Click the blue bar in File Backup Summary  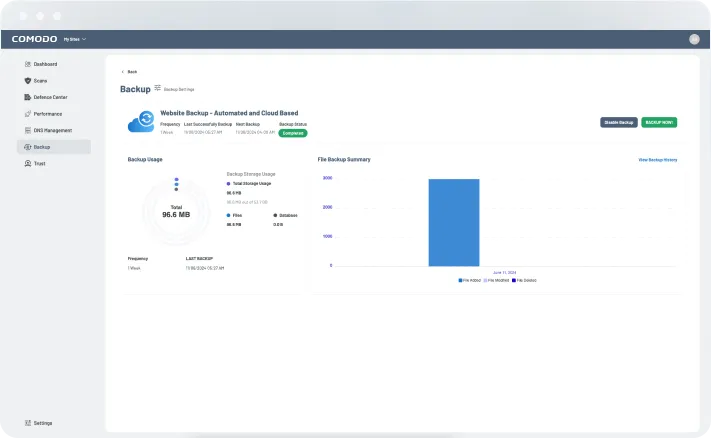[454, 222]
